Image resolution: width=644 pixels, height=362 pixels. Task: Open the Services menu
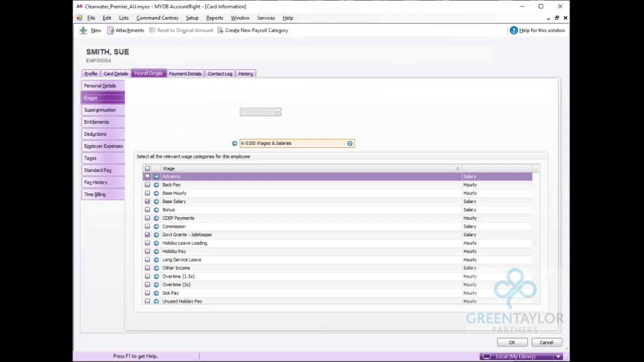pyautogui.click(x=266, y=18)
